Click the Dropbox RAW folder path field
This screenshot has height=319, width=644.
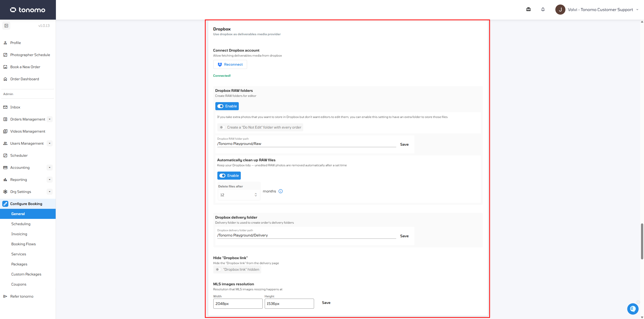(307, 144)
